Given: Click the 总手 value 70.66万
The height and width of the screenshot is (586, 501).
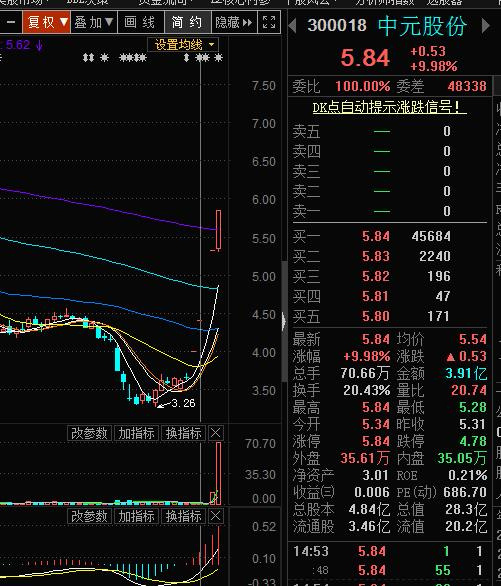Looking at the screenshot, I should point(365,373).
